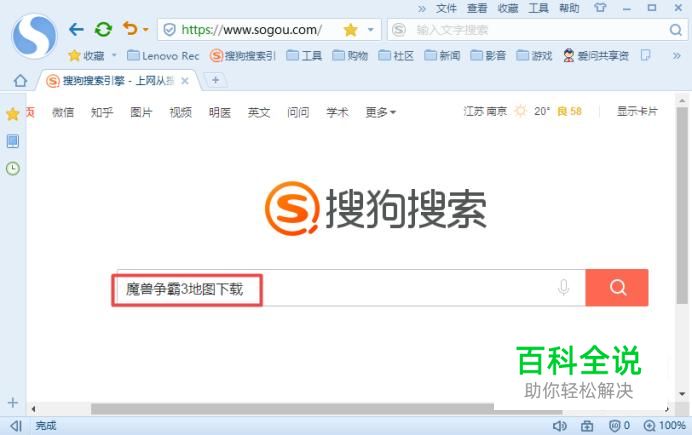The height and width of the screenshot is (435, 692).
Task: Expand more bookmarks chevron
Action: pyautogui.click(x=676, y=56)
